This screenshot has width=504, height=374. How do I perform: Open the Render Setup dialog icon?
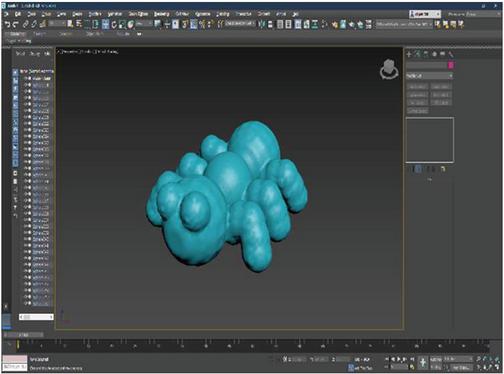click(x=334, y=24)
